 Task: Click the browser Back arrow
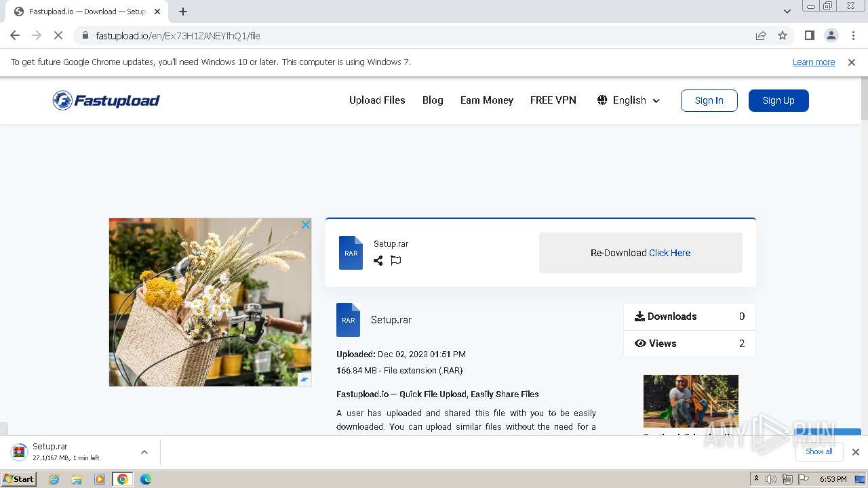(x=15, y=35)
